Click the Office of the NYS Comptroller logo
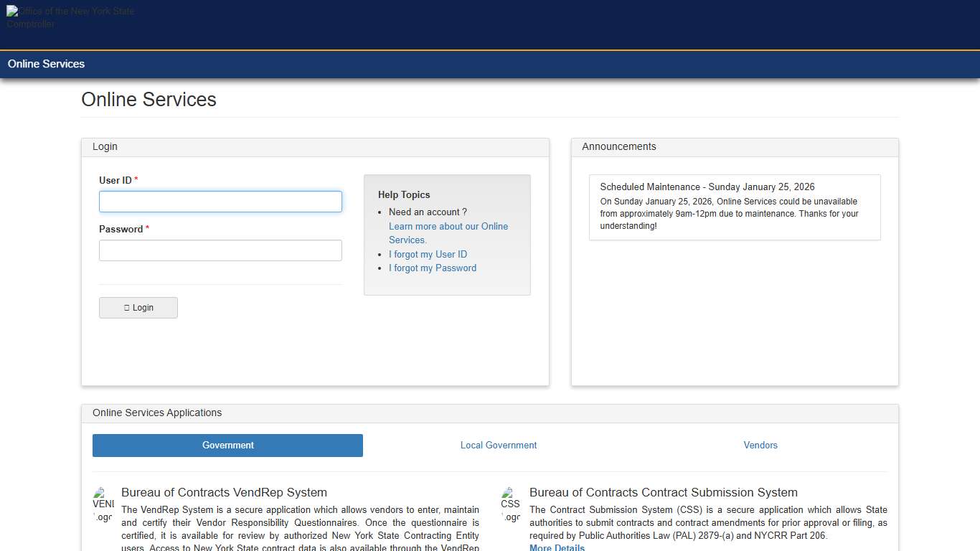Viewport: 980px width, 551px height. click(x=70, y=17)
